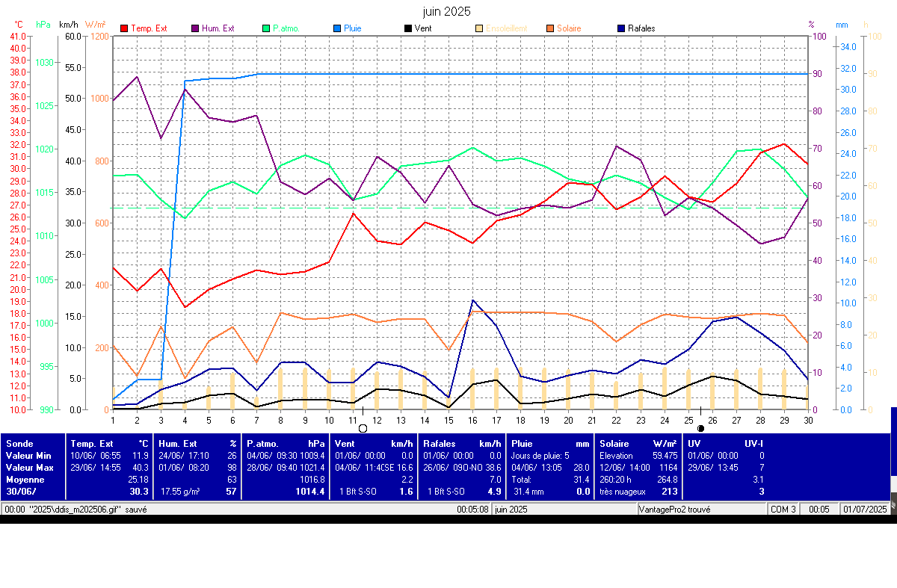Click the Ensoleillement legend marker
The width and height of the screenshot is (897, 588).
[479, 28]
